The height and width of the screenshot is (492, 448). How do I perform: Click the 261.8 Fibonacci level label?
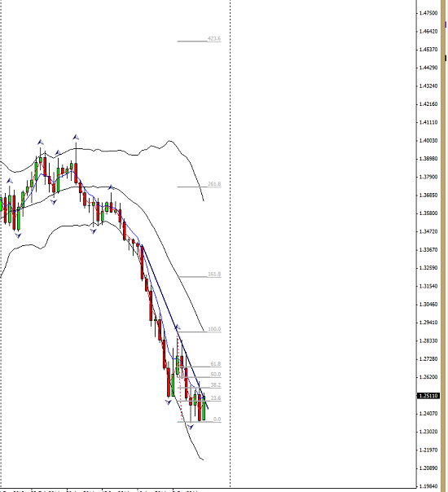tap(214, 184)
